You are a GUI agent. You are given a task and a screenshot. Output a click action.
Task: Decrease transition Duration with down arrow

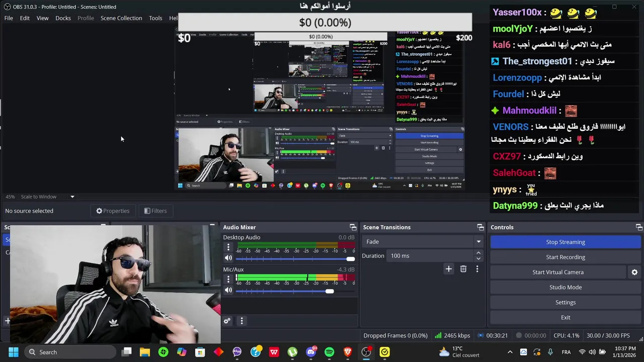(x=478, y=258)
